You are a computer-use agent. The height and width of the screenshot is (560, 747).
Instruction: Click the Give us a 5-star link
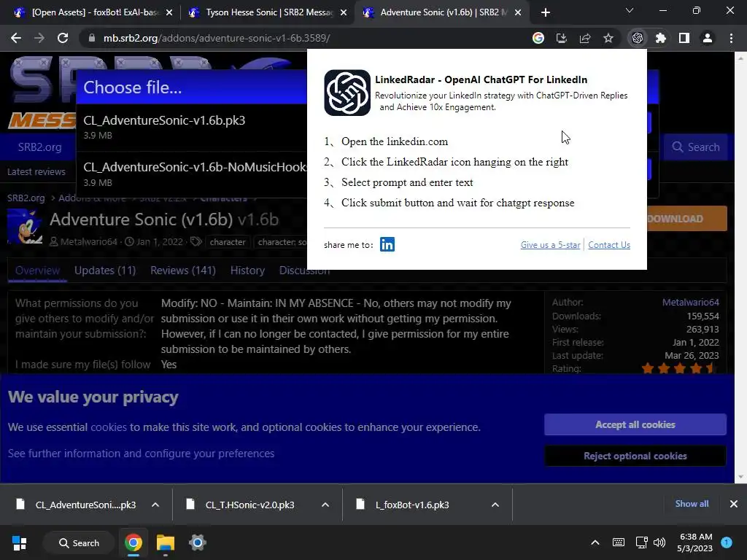pyautogui.click(x=550, y=245)
